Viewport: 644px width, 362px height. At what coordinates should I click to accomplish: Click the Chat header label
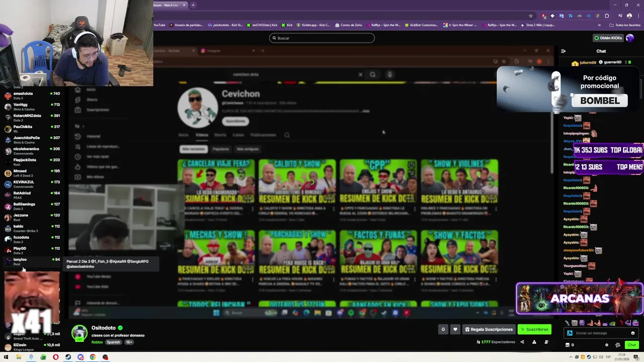pyautogui.click(x=601, y=51)
